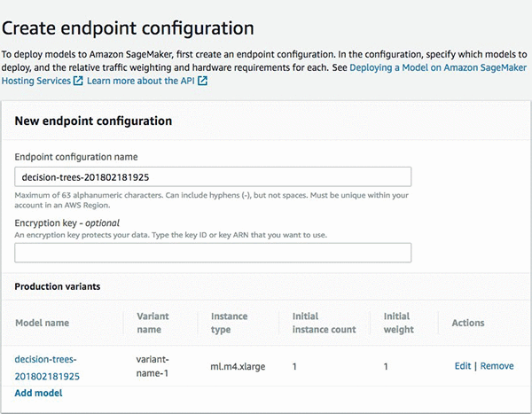Image resolution: width=532 pixels, height=414 pixels.
Task: Remove the decision-trees production variant
Action: pyautogui.click(x=497, y=366)
